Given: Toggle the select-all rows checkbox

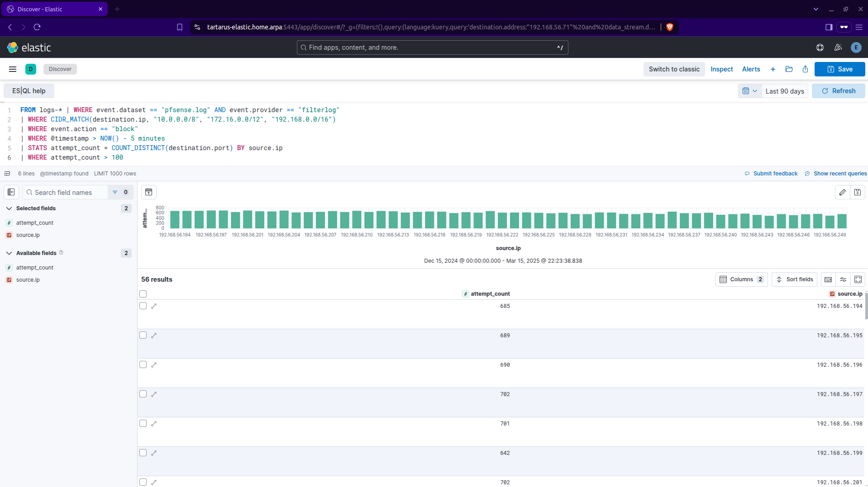Looking at the screenshot, I should (x=143, y=294).
